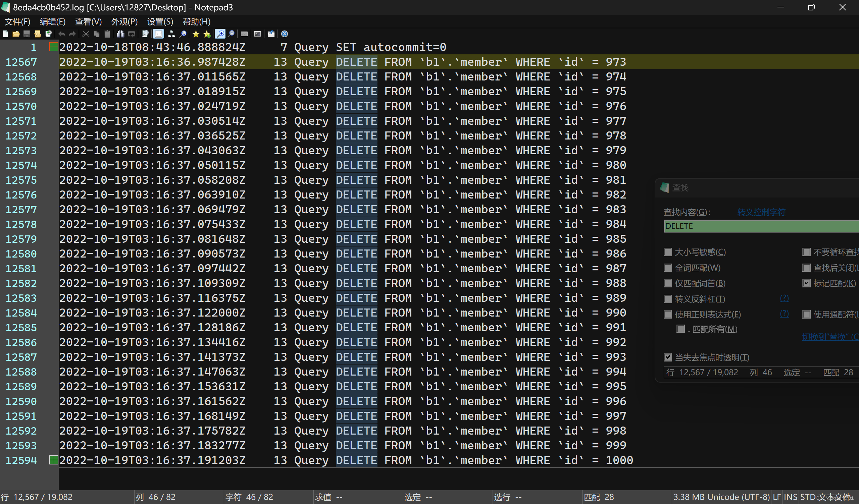
Task: Click the yellow star Favorites icon
Action: coord(196,34)
